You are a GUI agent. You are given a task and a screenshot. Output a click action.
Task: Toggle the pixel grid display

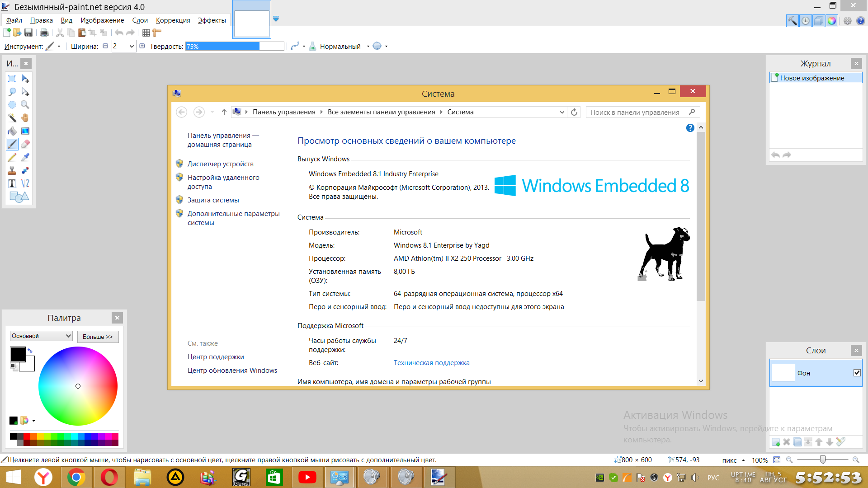146,33
